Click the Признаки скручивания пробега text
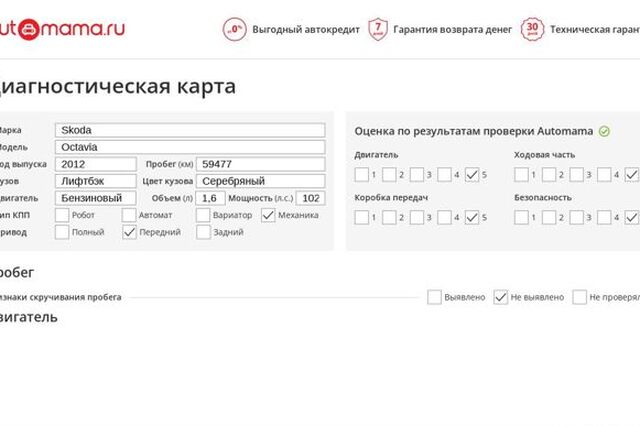Image resolution: width=640 pixels, height=426 pixels. (x=60, y=297)
